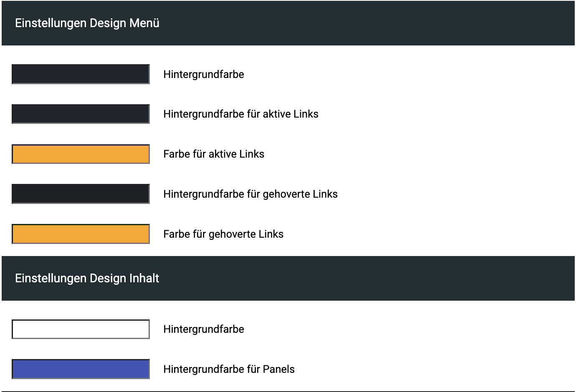This screenshot has height=392, width=576.
Task: Click the Hintergrundfarbe label in the Menü section
Action: (204, 74)
